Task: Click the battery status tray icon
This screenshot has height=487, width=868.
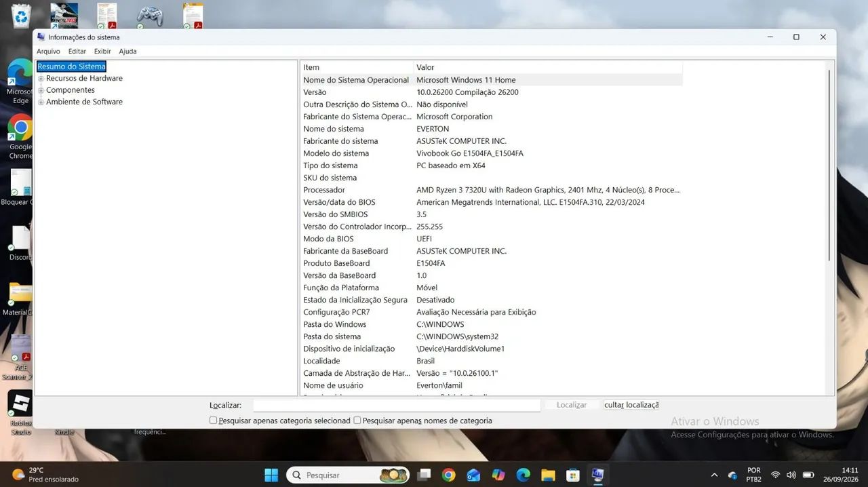Action: [808, 475]
